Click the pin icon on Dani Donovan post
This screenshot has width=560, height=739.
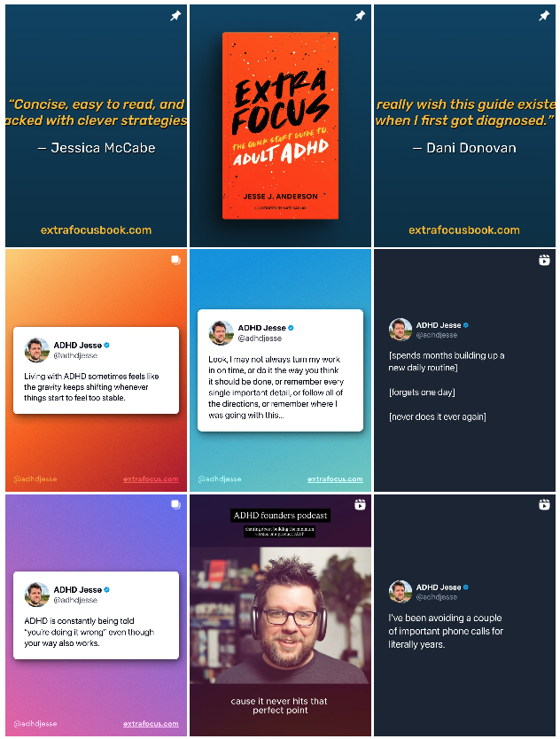tap(544, 16)
